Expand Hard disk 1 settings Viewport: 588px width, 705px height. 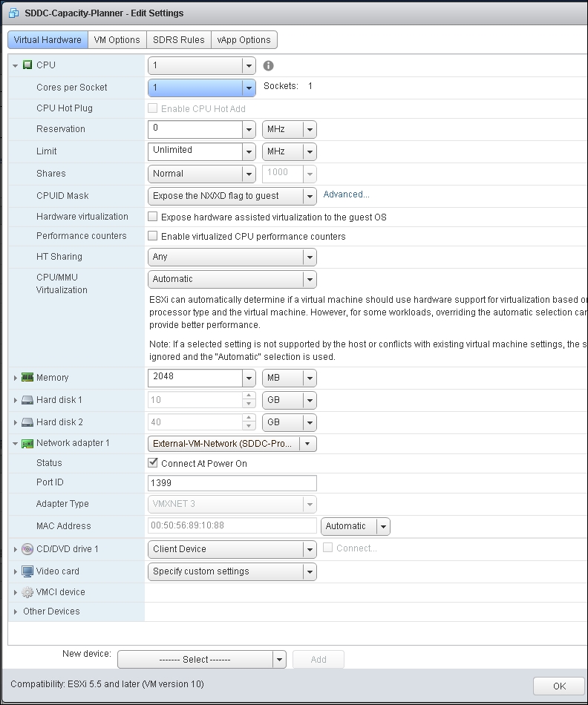coord(16,400)
